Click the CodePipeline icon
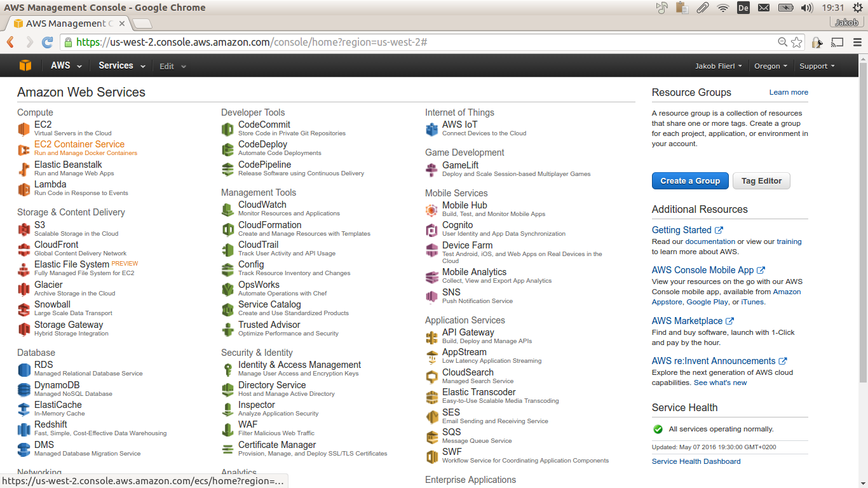Image resolution: width=868 pixels, height=488 pixels. click(227, 169)
